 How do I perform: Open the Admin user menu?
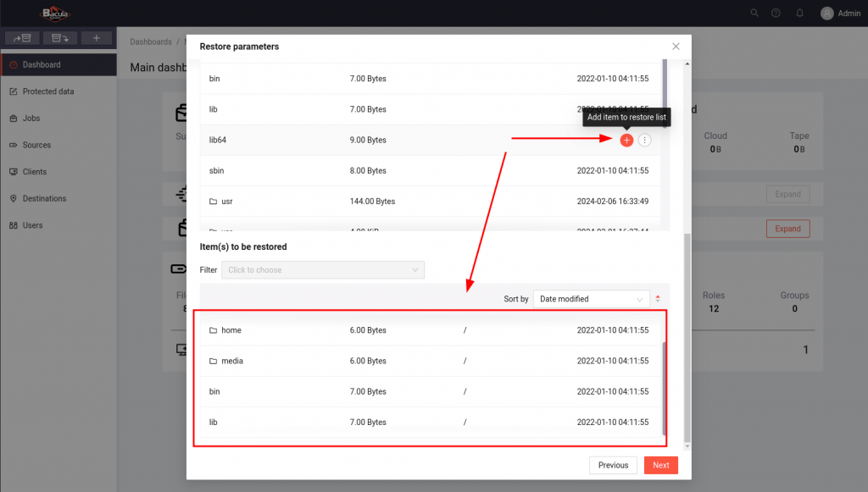point(841,13)
